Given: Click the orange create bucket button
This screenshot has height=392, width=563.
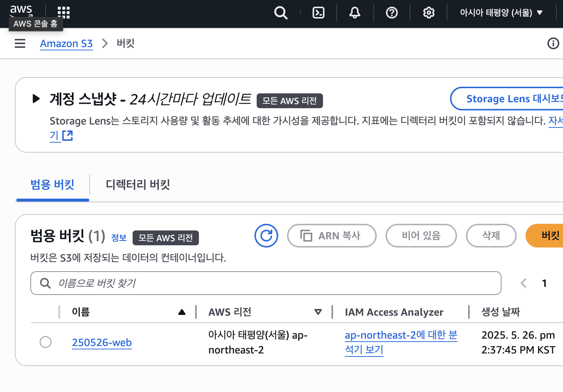Looking at the screenshot, I should coord(544,236).
